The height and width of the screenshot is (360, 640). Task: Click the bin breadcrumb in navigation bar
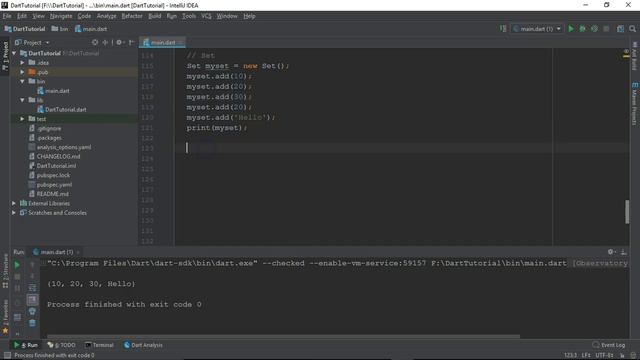point(60,29)
